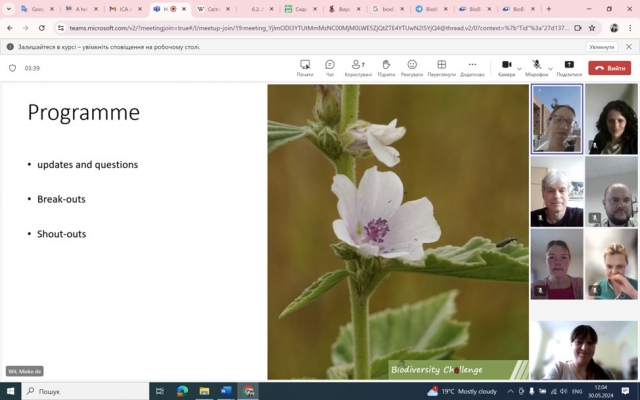The height and width of the screenshot is (400, 640).
Task: Dismiss the notification banner with X
Action: [x=629, y=47]
